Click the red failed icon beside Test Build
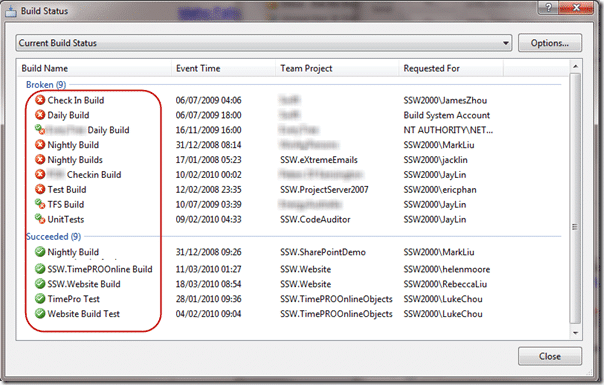The height and width of the screenshot is (385, 604). click(x=40, y=190)
